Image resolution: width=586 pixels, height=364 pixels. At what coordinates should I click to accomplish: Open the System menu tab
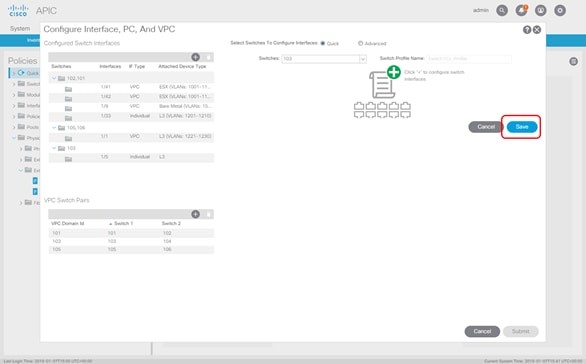tap(20, 28)
